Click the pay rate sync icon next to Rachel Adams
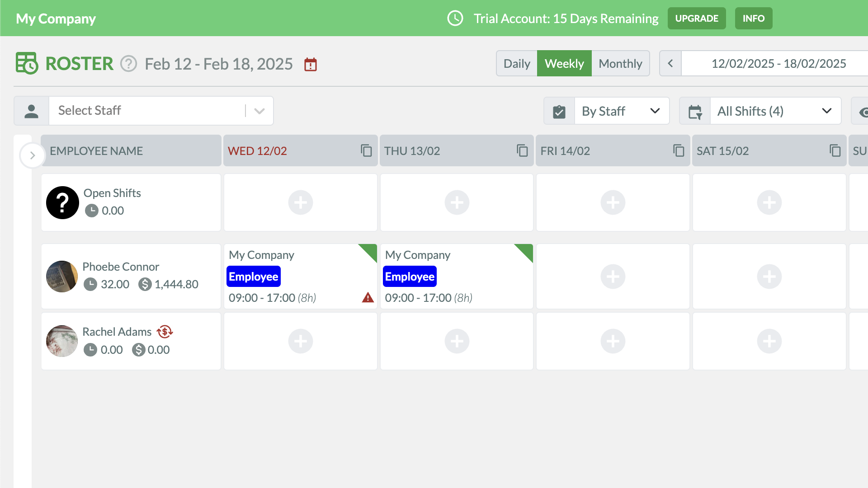The image size is (868, 488). pyautogui.click(x=165, y=332)
